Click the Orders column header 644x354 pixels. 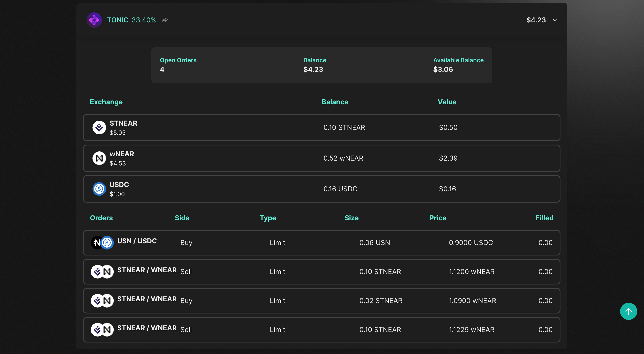point(101,218)
